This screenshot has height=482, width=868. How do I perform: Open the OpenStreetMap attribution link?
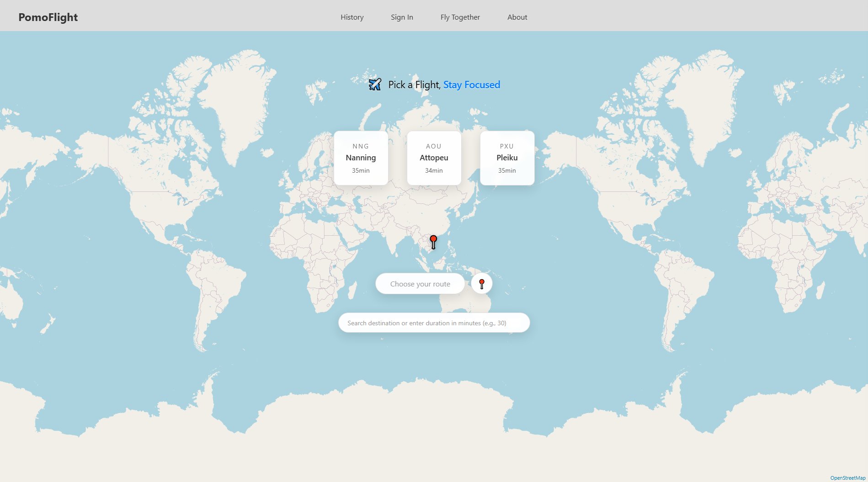847,478
